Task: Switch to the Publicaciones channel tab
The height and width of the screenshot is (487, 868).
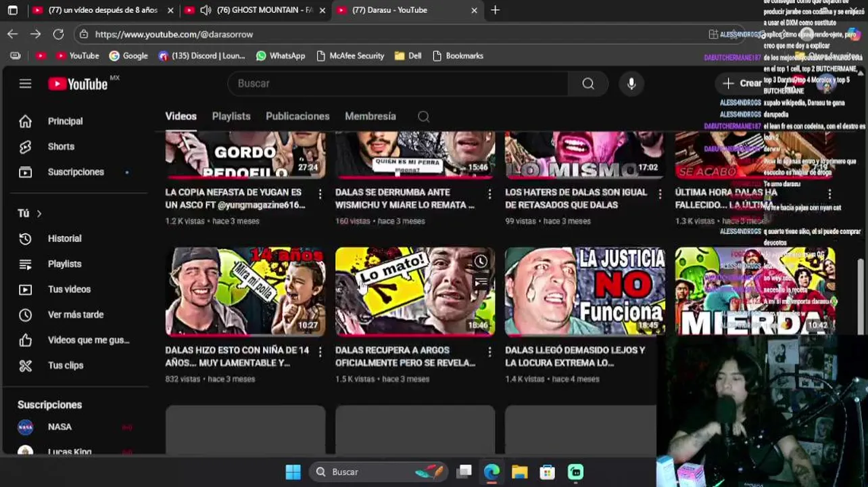Action: (297, 116)
